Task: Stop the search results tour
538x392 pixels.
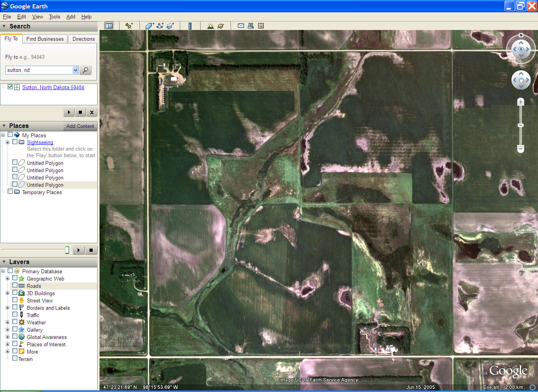Action: pos(80,112)
